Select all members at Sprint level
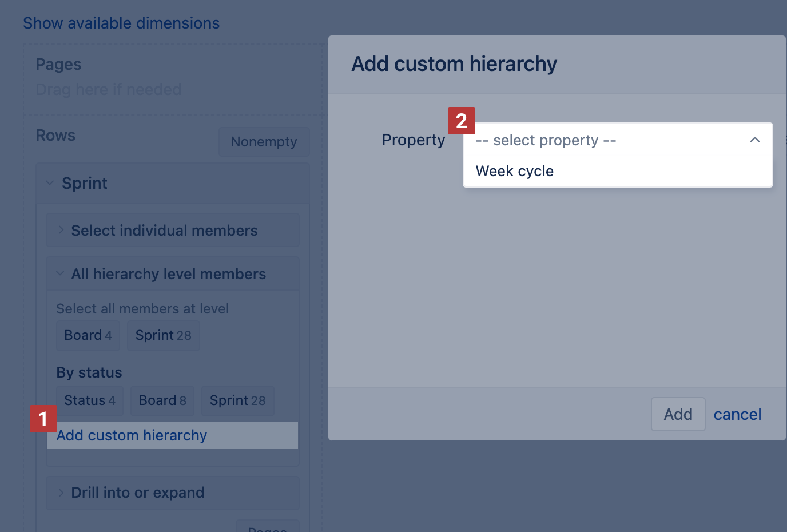Viewport: 787px width, 532px height. (x=163, y=335)
